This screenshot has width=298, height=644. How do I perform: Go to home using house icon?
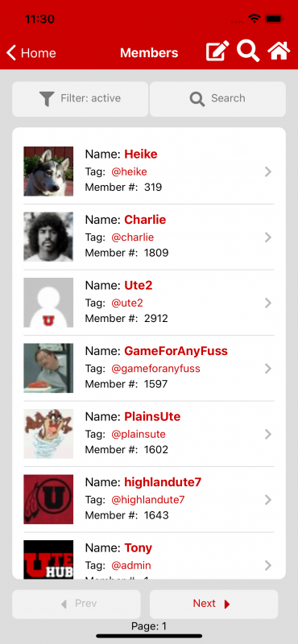(279, 52)
